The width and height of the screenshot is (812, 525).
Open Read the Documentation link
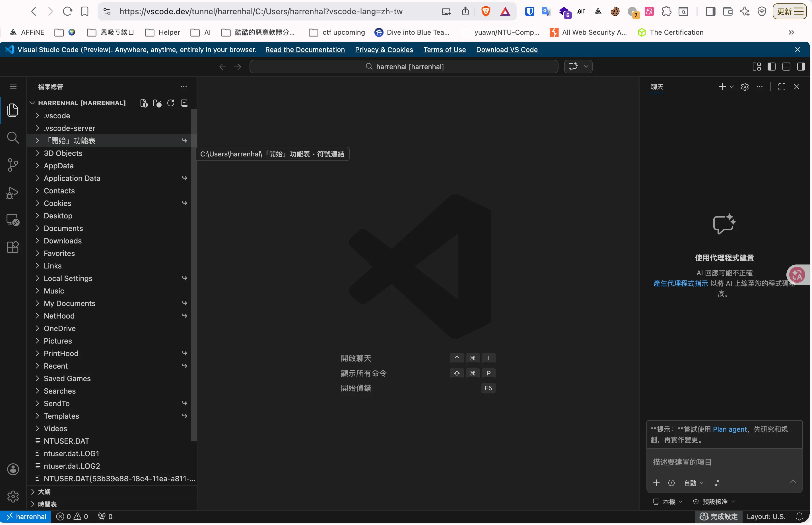[305, 50]
